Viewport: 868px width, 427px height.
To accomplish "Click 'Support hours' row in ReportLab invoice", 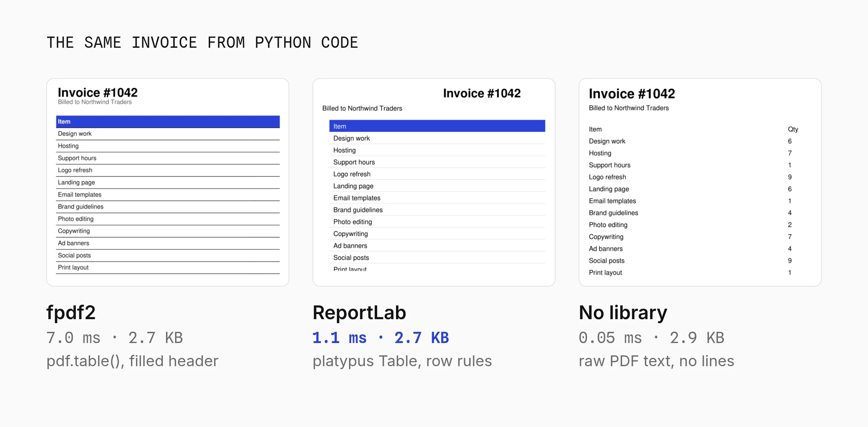I will pos(437,162).
